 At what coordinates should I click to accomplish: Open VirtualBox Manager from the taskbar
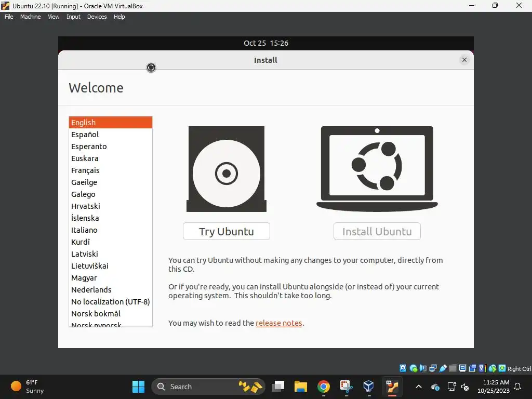point(368,387)
